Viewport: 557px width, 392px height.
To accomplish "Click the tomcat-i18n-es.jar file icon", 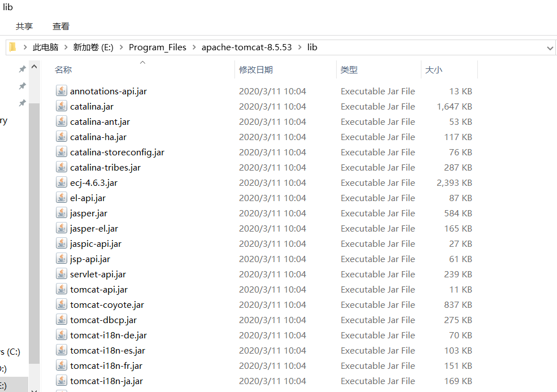I will coord(62,350).
